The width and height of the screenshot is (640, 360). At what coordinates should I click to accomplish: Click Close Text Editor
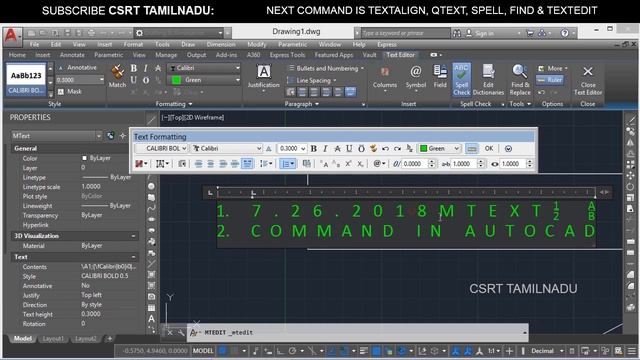click(588, 80)
